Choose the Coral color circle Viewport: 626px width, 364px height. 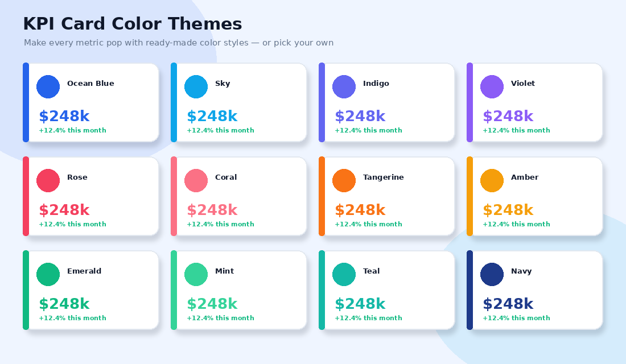pyautogui.click(x=196, y=180)
